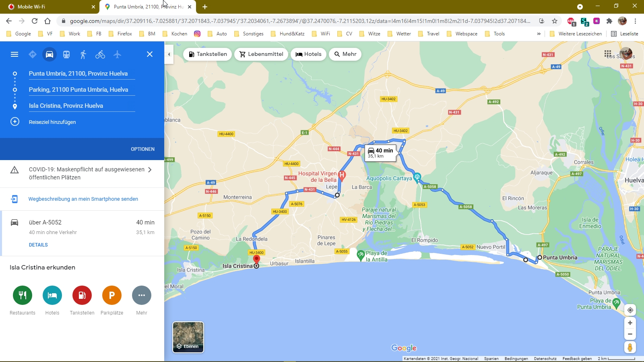Open route OPTIONEN
The image size is (644, 362).
coord(142,149)
